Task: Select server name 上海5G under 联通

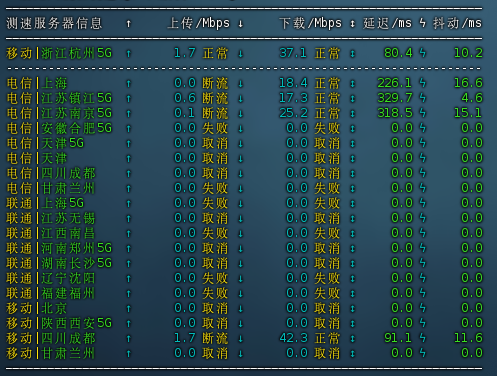Action: tap(63, 203)
